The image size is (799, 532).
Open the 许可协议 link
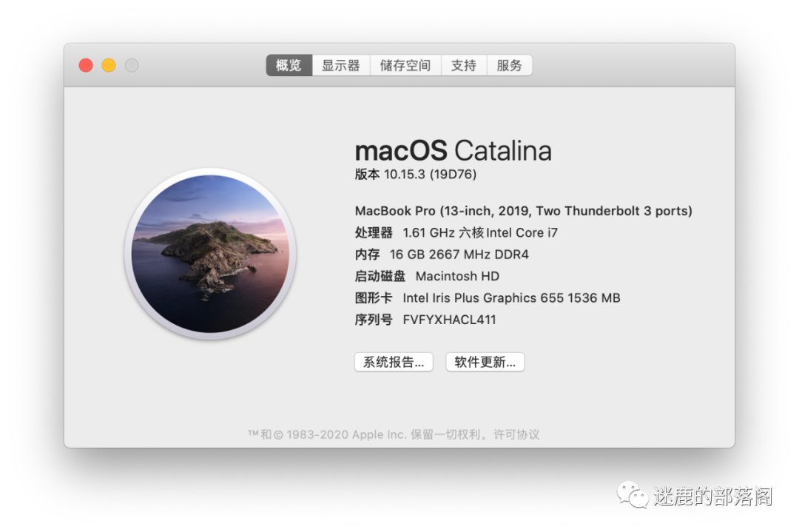(516, 434)
